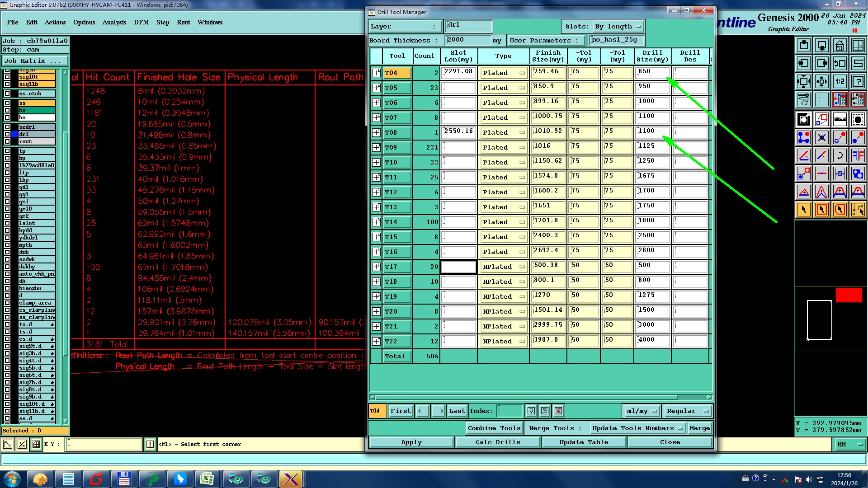Open Type dropdown for tool T22
The width and height of the screenshot is (868, 488).
[x=504, y=341]
